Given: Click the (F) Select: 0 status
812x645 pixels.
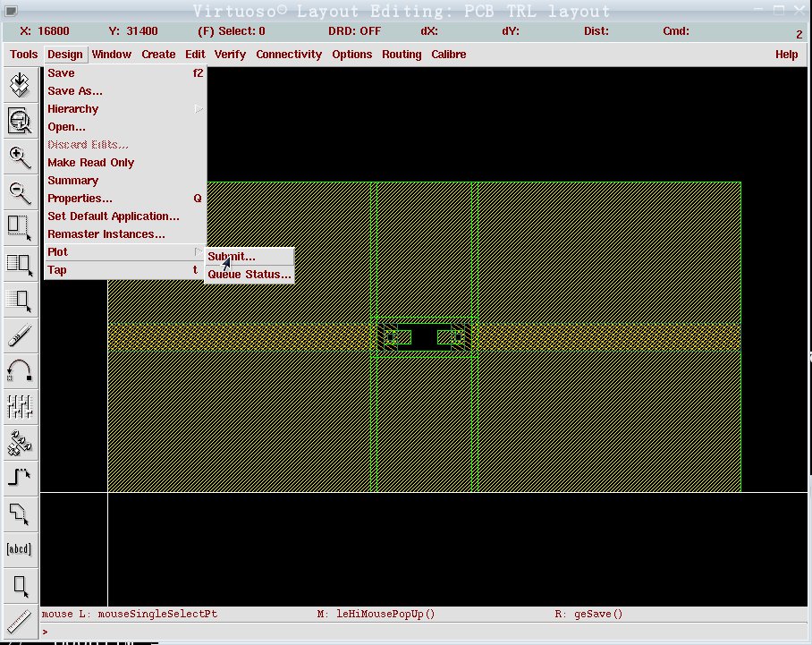Looking at the screenshot, I should click(x=232, y=31).
